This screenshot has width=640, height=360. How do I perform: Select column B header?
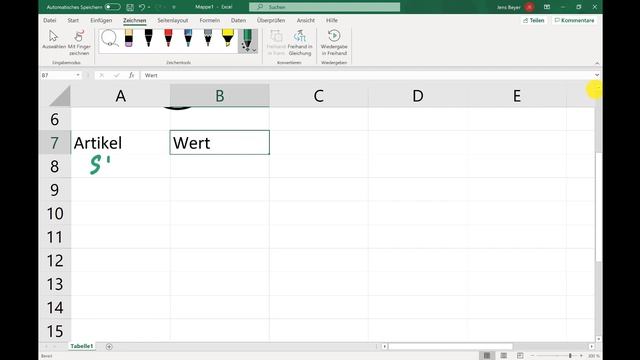click(220, 96)
